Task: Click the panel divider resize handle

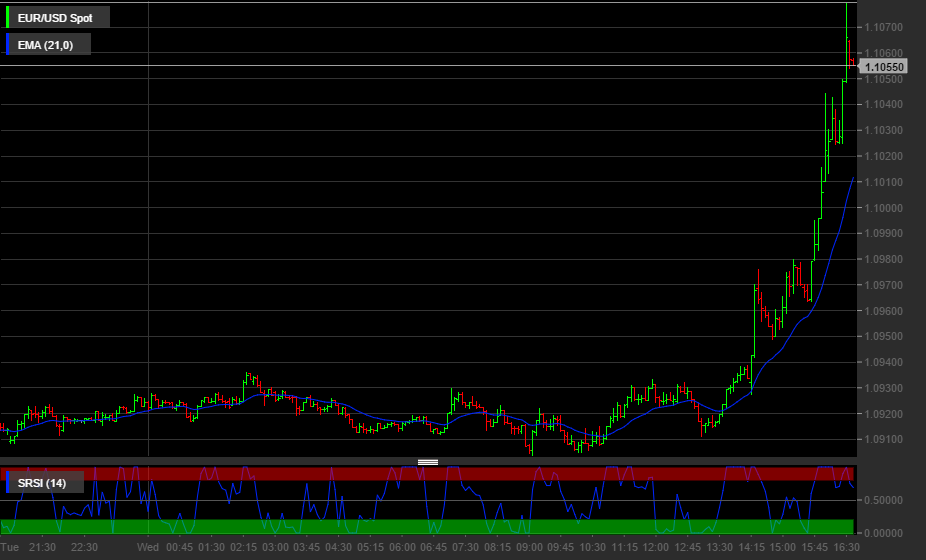Action: coord(428,462)
